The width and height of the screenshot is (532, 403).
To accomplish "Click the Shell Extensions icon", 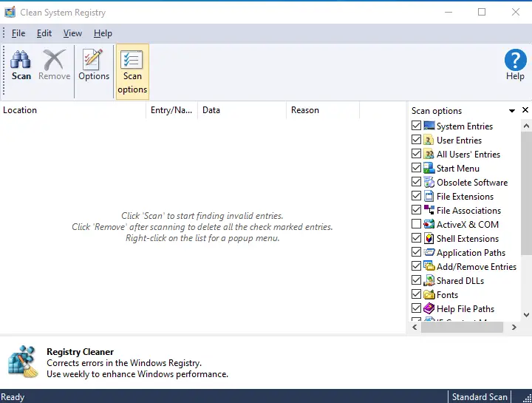I will tap(429, 238).
